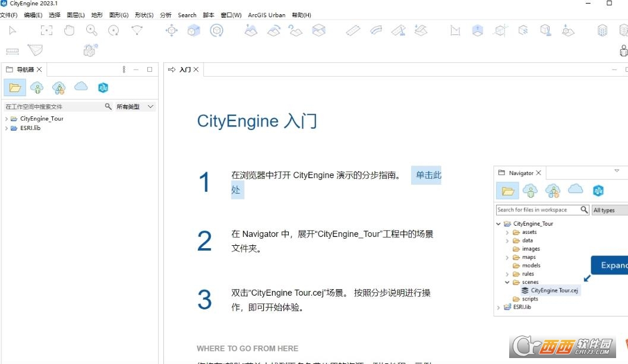Screen dimensions: 628x364
Task: Maximize the Navigator panel
Action: point(150,69)
